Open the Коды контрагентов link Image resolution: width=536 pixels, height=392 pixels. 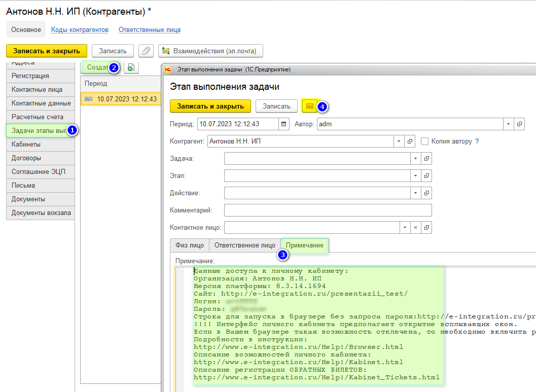pos(80,30)
